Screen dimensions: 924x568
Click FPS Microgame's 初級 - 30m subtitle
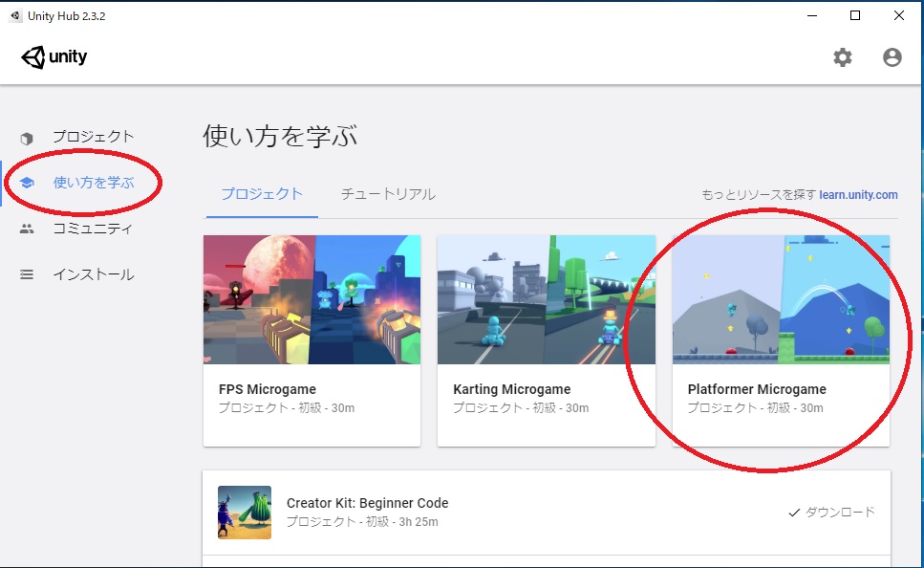click(287, 408)
